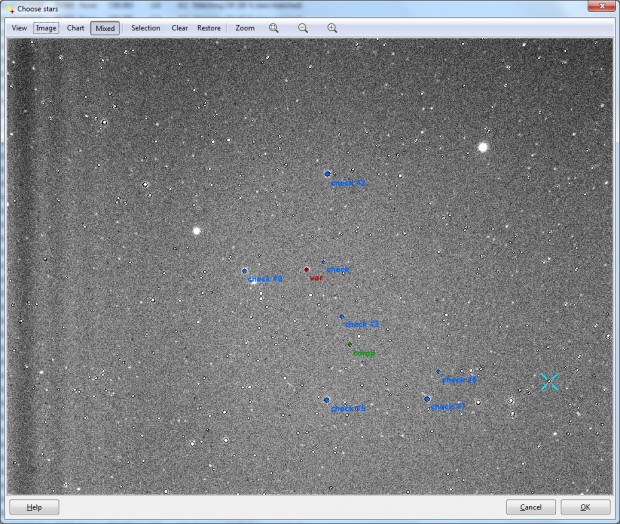Click the unnumbered check star marker near var
The width and height of the screenshot is (620, 524).
tap(323, 262)
